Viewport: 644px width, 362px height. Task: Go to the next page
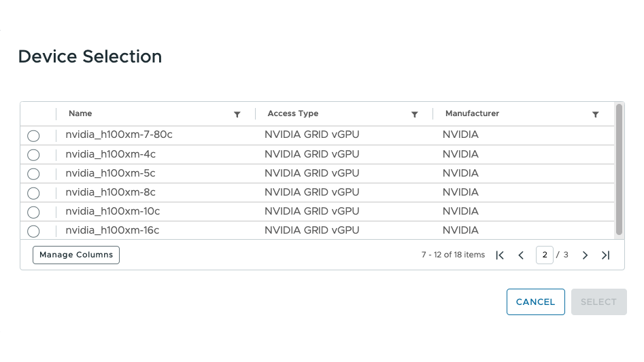click(585, 255)
